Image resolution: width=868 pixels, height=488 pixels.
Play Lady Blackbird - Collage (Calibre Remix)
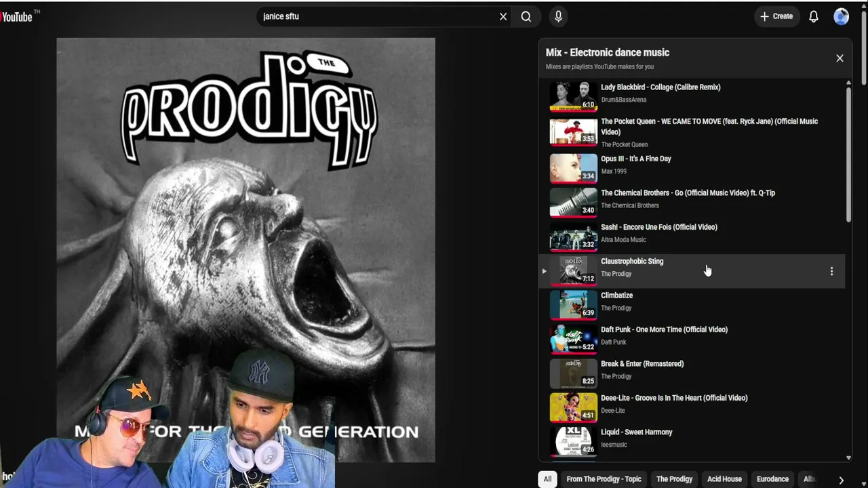pos(660,87)
